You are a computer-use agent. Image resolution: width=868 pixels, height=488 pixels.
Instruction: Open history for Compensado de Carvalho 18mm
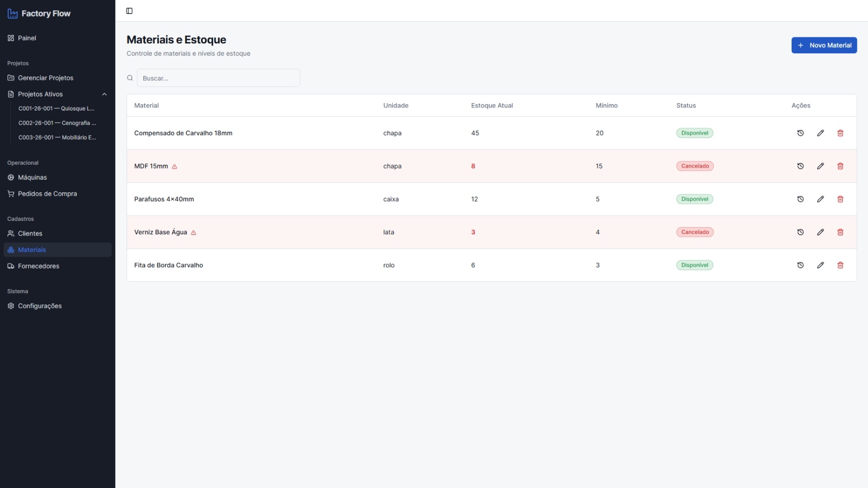click(800, 133)
